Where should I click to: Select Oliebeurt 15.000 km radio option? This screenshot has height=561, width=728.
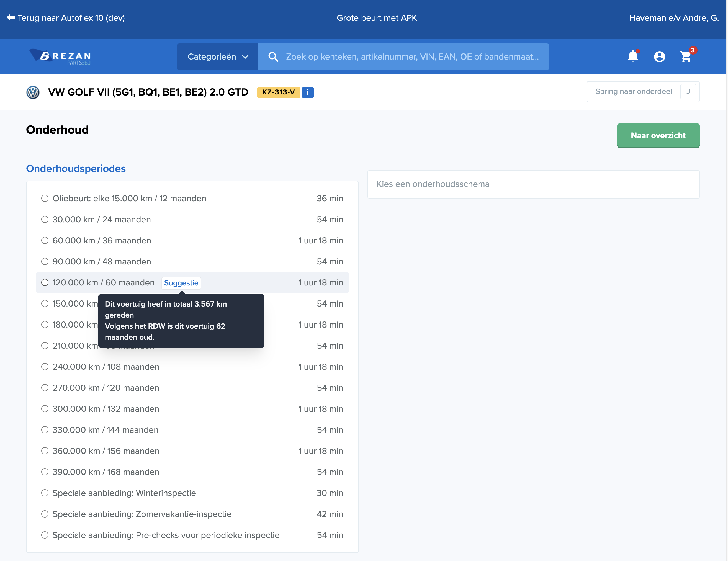(45, 198)
